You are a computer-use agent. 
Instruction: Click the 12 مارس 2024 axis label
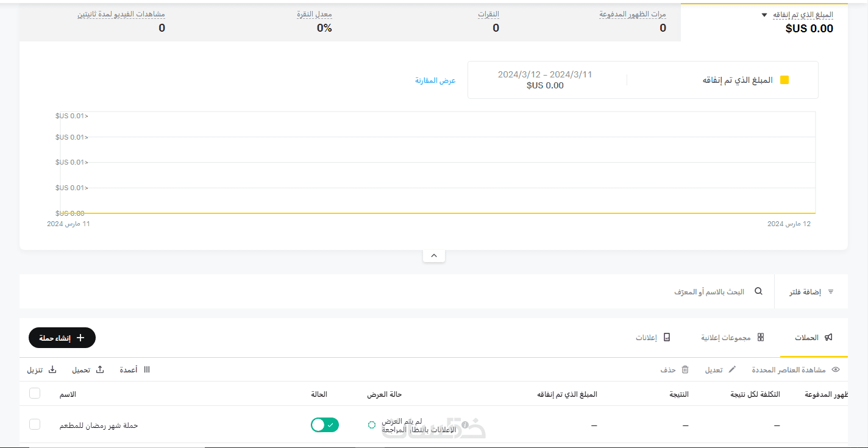(789, 224)
